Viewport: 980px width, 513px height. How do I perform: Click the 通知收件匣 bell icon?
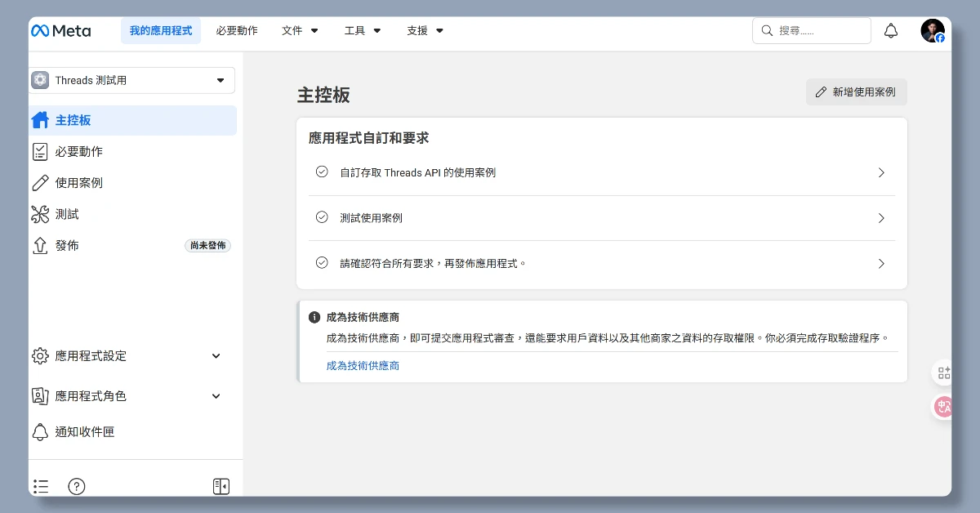point(40,431)
